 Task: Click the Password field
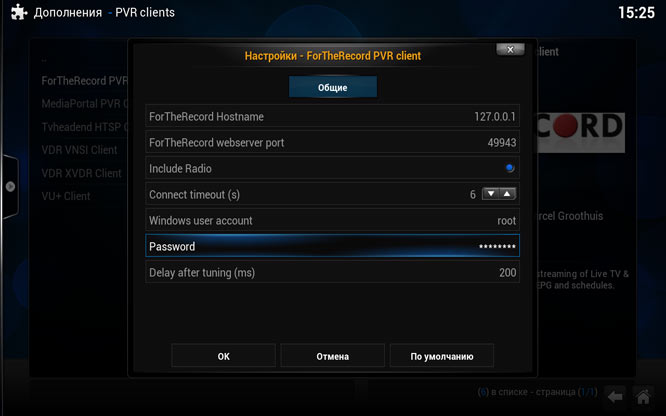click(333, 246)
